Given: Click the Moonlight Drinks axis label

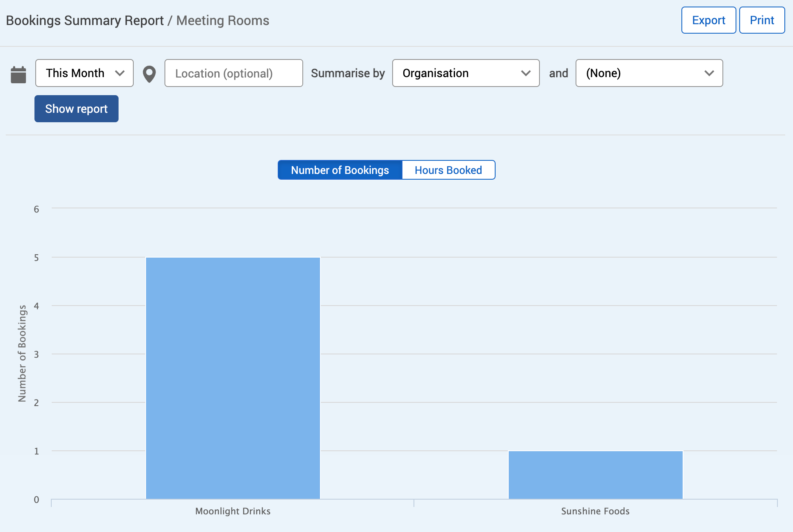Looking at the screenshot, I should (x=233, y=511).
